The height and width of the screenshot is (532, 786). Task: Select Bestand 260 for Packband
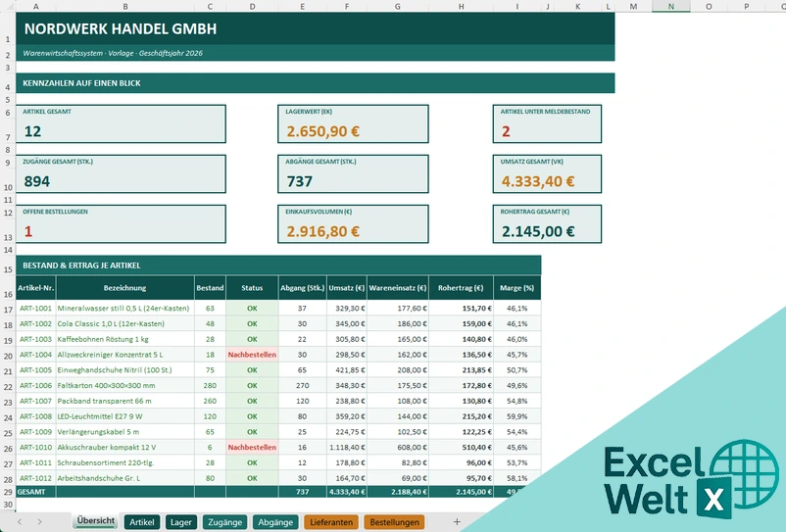click(210, 402)
